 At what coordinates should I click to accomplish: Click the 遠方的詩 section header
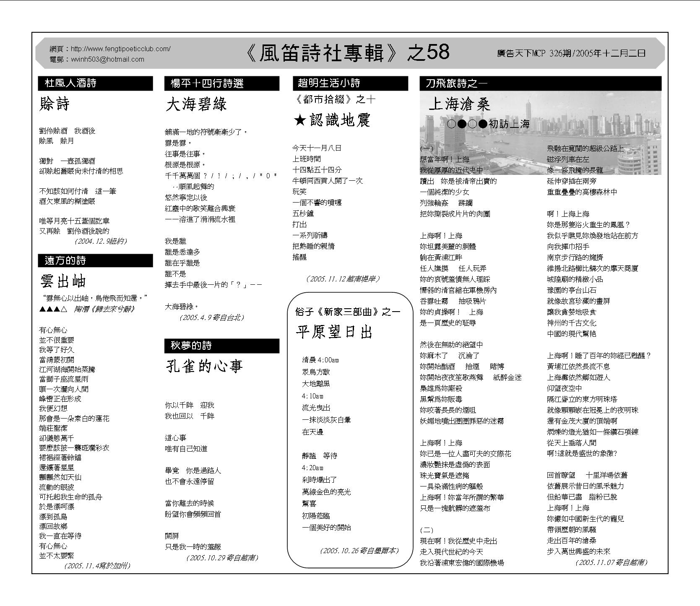95,260
